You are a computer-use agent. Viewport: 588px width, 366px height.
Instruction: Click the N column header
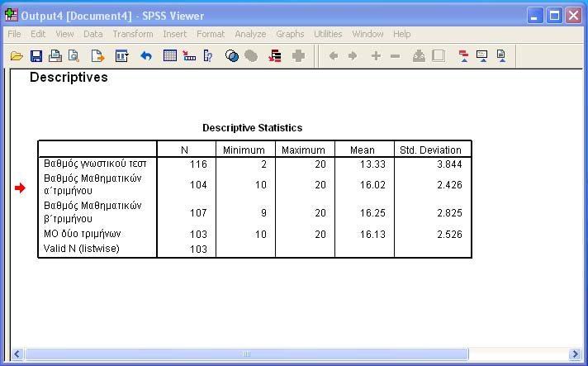(x=184, y=150)
